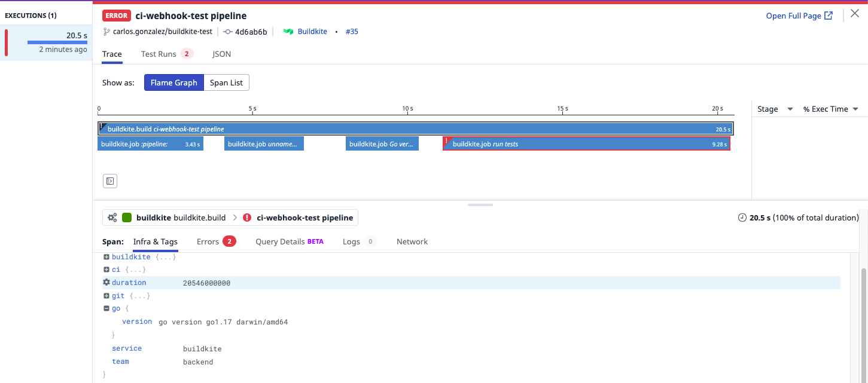Select the buildkite.job :pipeline: span
The height and width of the screenshot is (383, 868).
(151, 144)
